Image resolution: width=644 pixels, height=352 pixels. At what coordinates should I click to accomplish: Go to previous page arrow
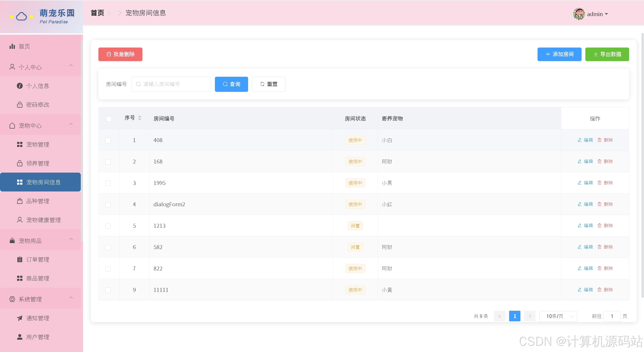tap(500, 316)
